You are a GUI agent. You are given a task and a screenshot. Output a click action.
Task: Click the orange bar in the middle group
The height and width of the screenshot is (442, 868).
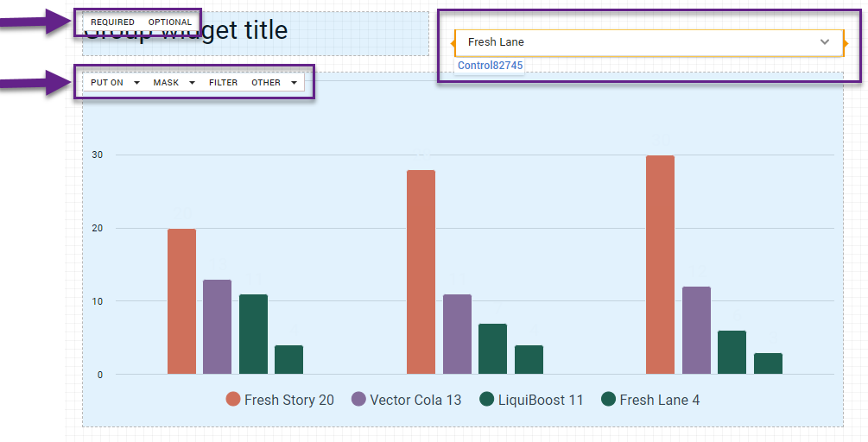click(x=421, y=272)
